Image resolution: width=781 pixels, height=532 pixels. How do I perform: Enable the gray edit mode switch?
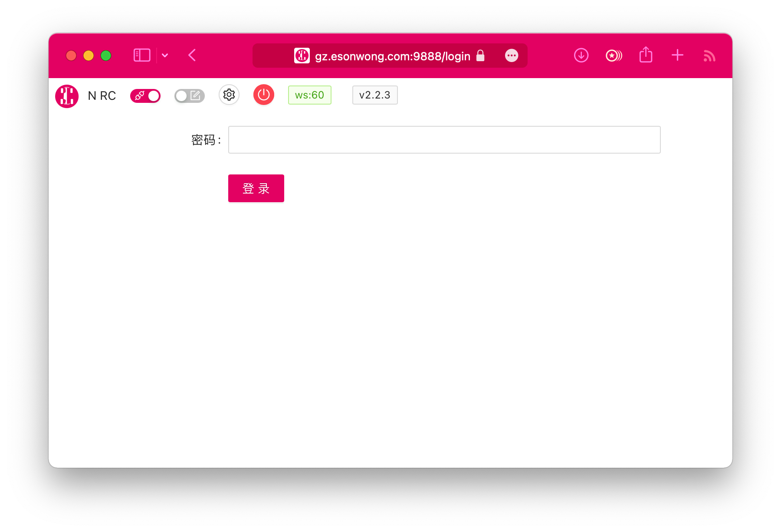point(189,95)
